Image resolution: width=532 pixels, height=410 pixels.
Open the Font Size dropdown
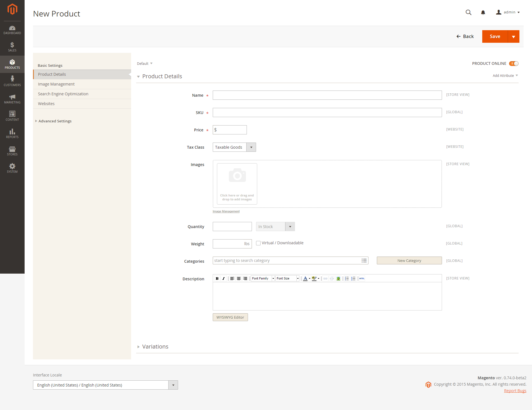[287, 278]
